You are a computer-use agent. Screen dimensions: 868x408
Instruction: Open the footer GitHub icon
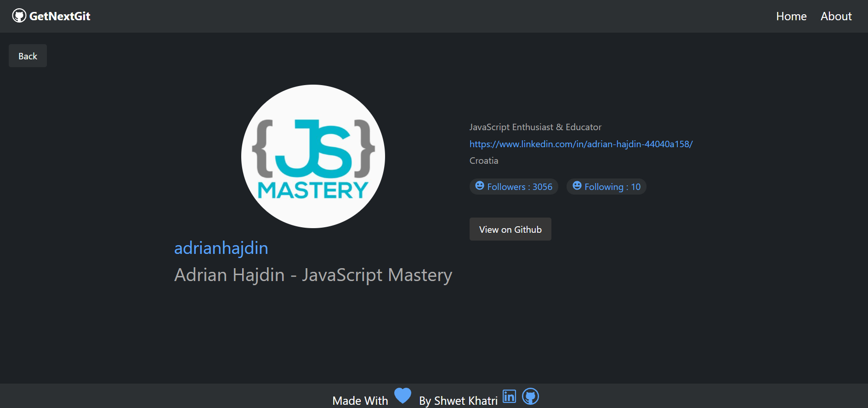(530, 396)
